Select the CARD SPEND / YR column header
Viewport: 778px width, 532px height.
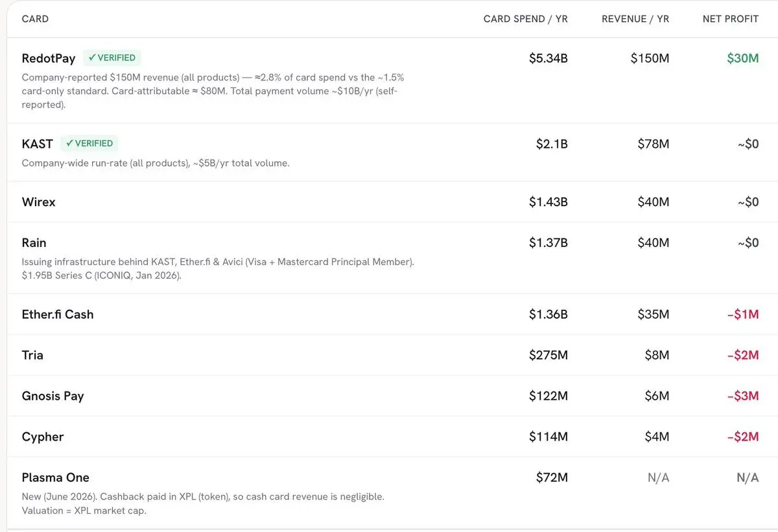[x=526, y=19]
